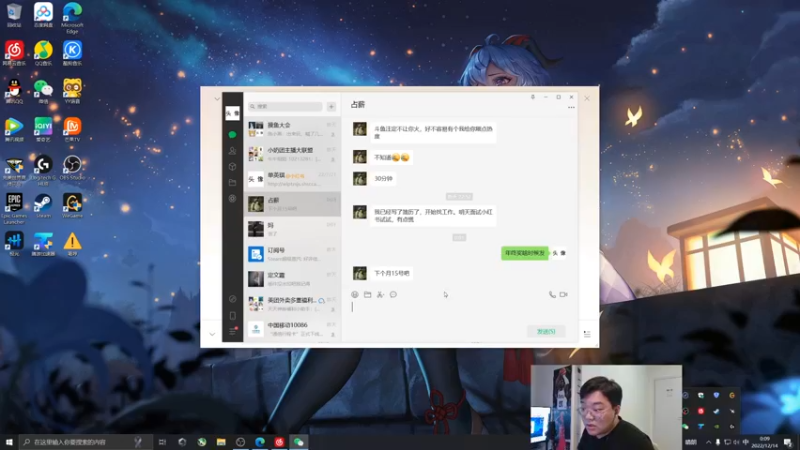Open the 中国移动10086 conversation

[292, 329]
